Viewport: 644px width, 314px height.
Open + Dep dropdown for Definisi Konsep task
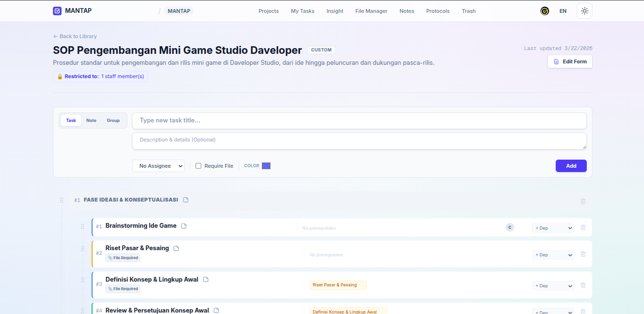click(553, 286)
